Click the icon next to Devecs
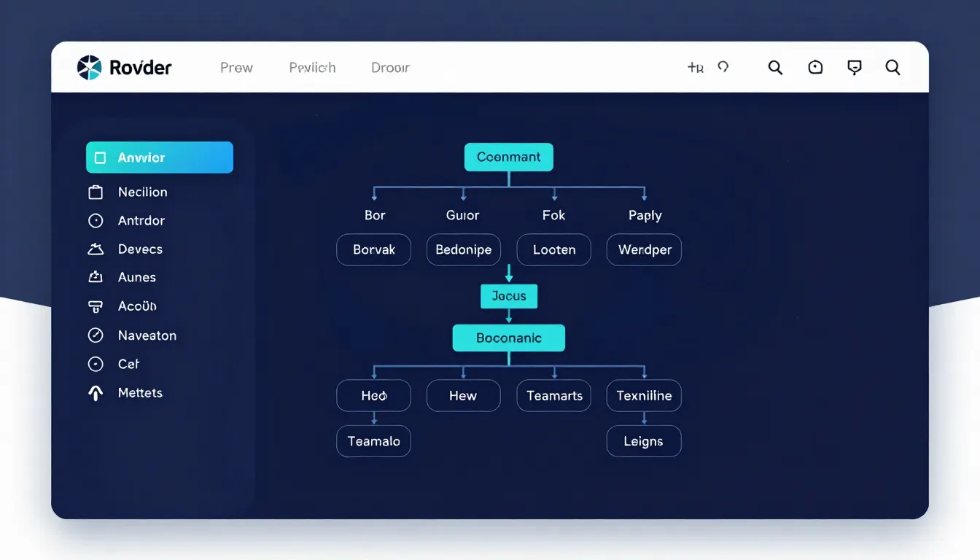980x560 pixels. click(x=96, y=249)
